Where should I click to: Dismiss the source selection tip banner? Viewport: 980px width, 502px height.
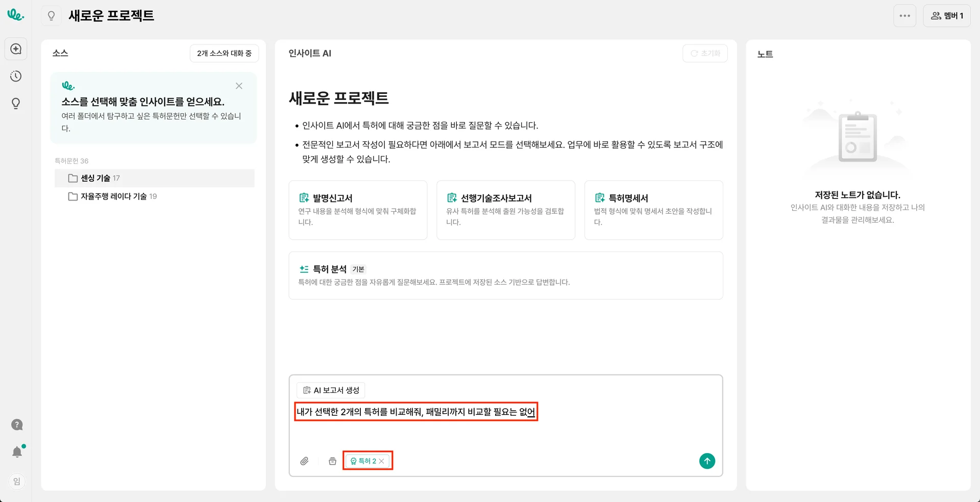coord(239,86)
